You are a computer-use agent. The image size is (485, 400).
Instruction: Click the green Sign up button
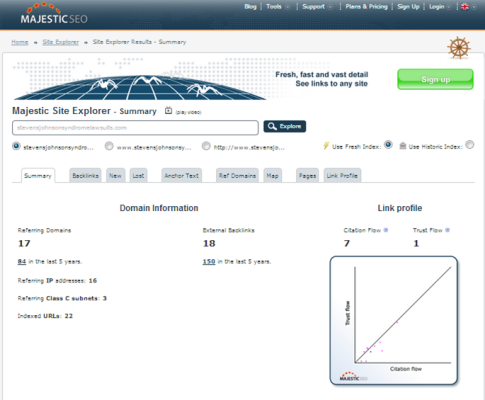point(435,79)
